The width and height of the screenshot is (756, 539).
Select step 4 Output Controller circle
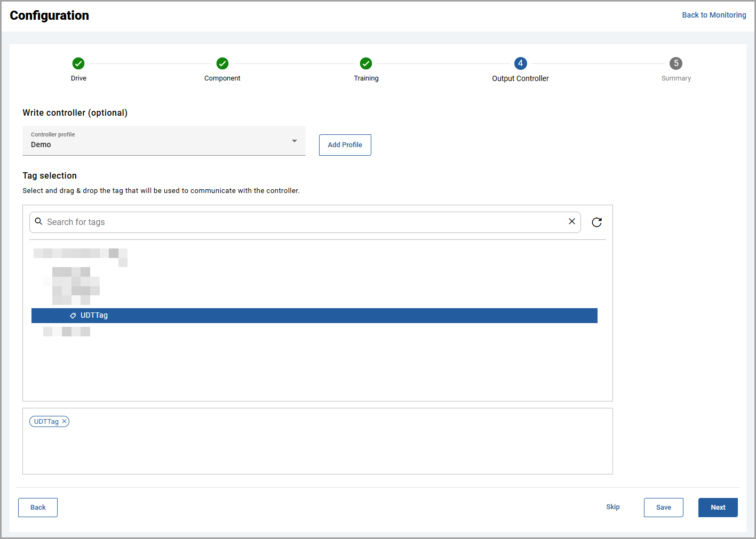520,63
